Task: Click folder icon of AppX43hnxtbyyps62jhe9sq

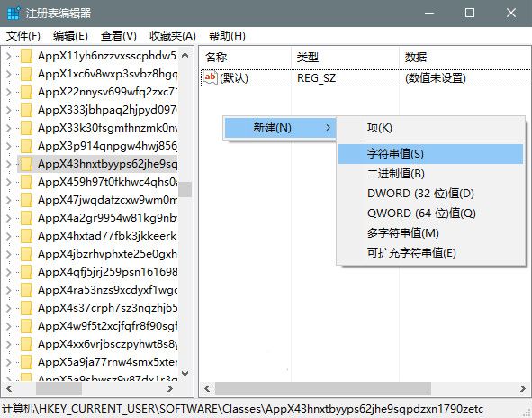Action: pos(26,164)
